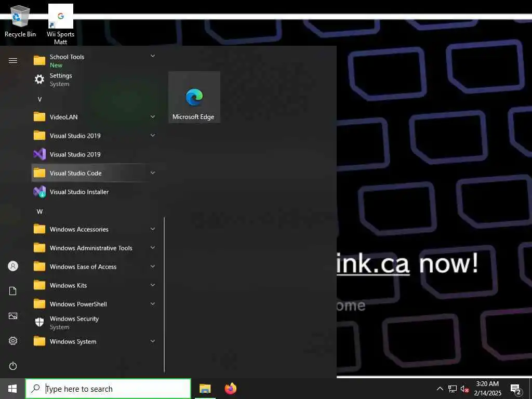The image size is (532, 399).
Task: Launch Visual Studio Installer
Action: (x=95, y=192)
